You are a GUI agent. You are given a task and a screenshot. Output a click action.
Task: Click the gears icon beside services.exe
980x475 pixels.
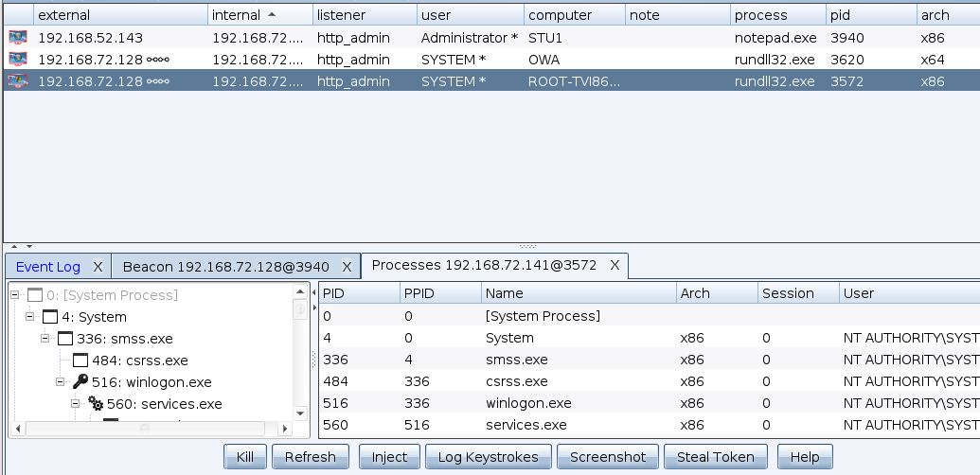point(96,404)
